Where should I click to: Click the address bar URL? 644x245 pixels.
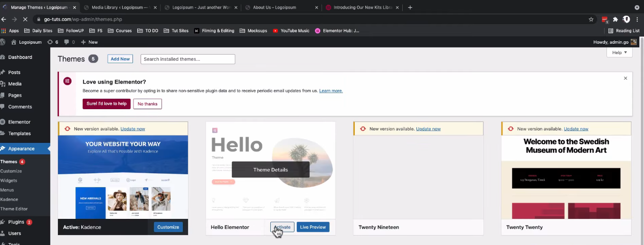[83, 19]
